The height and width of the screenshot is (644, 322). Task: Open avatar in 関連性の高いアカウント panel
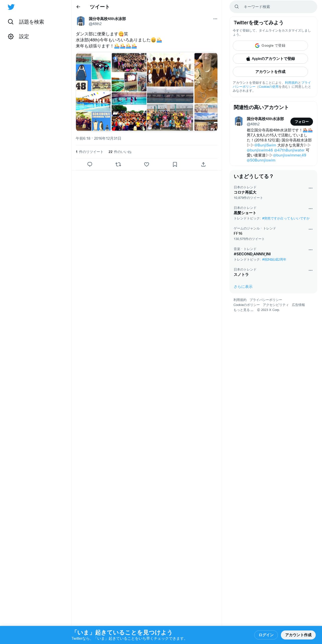(239, 121)
